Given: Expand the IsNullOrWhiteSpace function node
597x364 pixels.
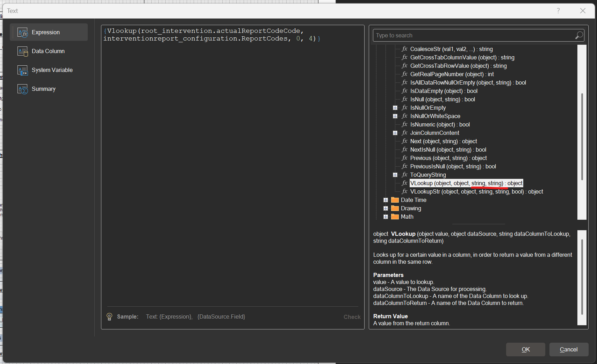Looking at the screenshot, I should click(395, 116).
